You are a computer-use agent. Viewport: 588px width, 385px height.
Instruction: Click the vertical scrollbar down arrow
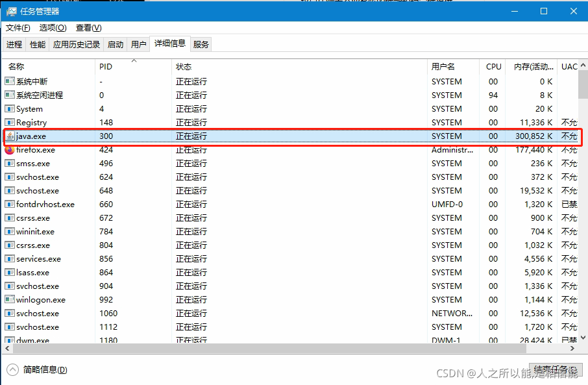coord(583,338)
